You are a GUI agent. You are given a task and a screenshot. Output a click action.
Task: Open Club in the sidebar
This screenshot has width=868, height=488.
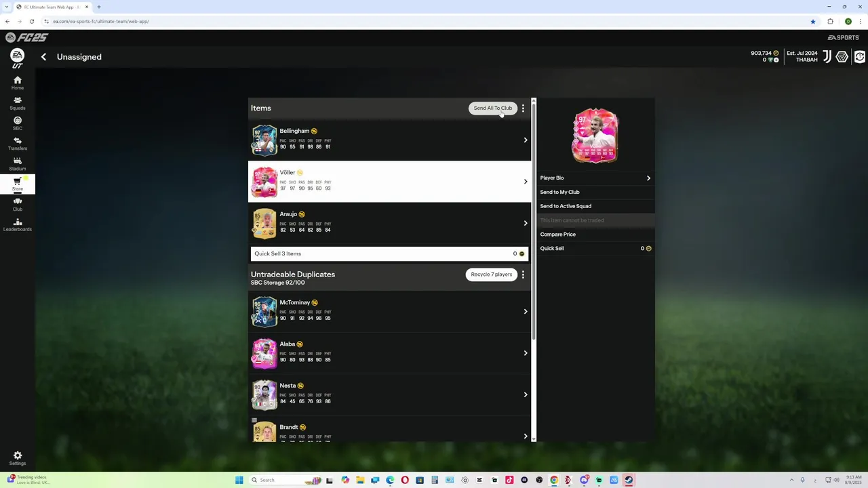[18, 204]
